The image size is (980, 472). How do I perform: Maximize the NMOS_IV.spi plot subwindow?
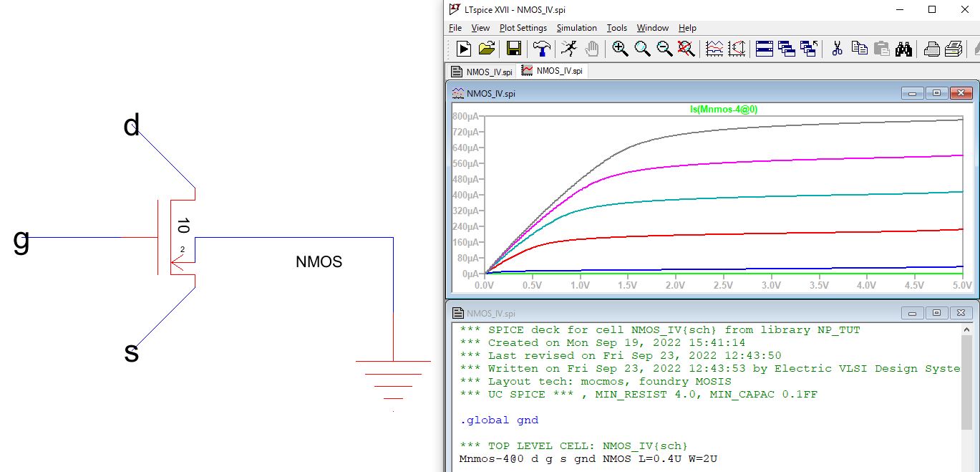click(936, 94)
